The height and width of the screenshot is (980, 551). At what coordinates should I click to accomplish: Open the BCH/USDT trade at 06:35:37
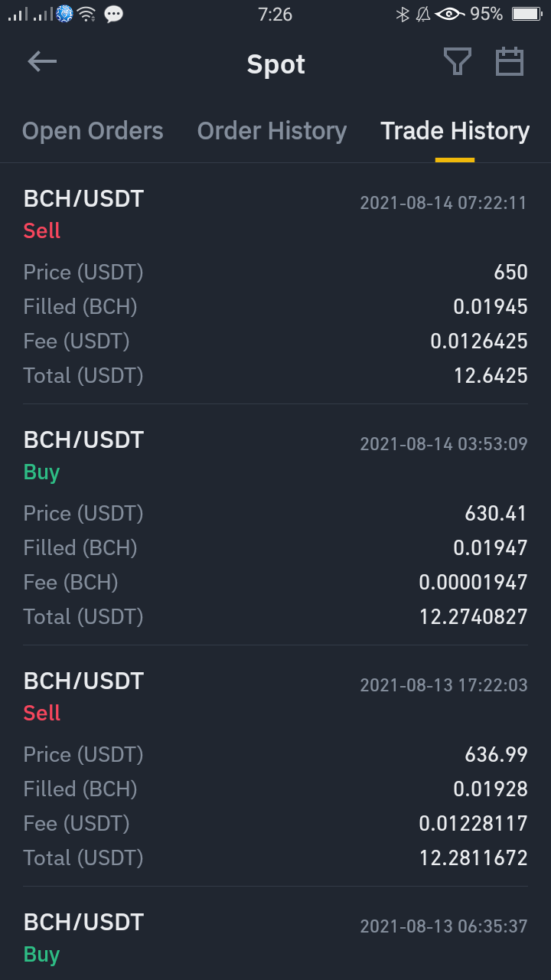coord(275,938)
